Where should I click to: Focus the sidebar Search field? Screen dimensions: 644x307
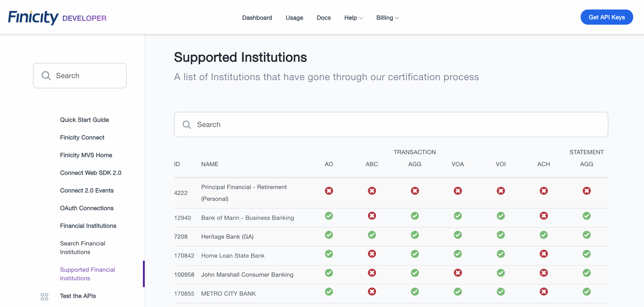coord(80,76)
